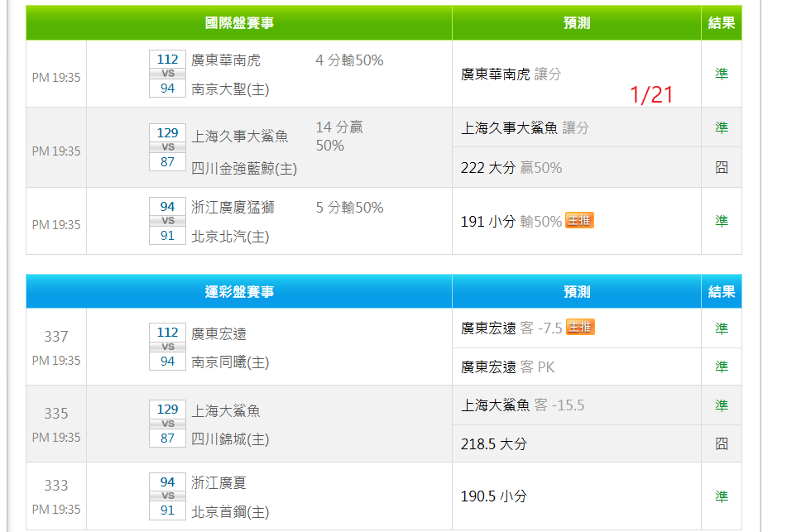Click the 14 分贏 50% handicap text
This screenshot has height=532, width=787.
click(x=339, y=136)
